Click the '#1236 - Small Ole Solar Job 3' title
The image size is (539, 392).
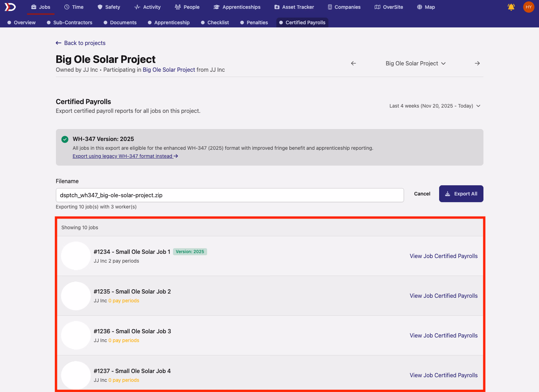pyautogui.click(x=132, y=331)
